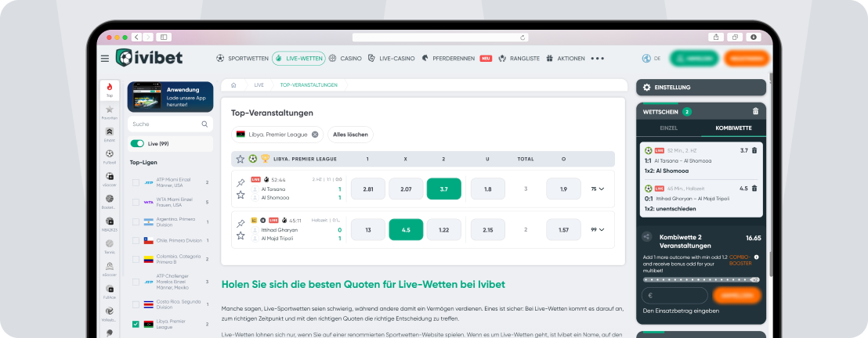Pin the Ittihad Gharyan vs Al Majd Tripoli match

tap(241, 224)
